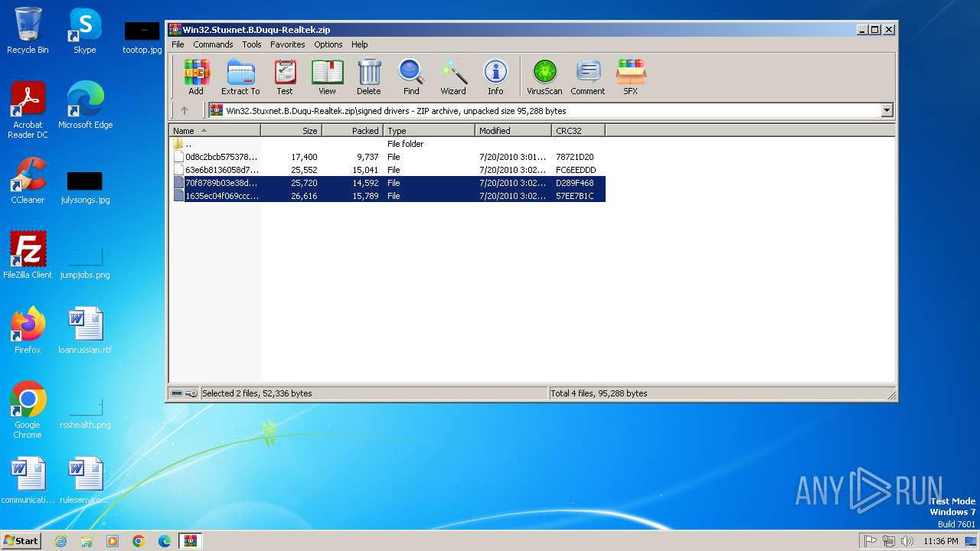Open Internet Explorer from the taskbar

[60, 541]
